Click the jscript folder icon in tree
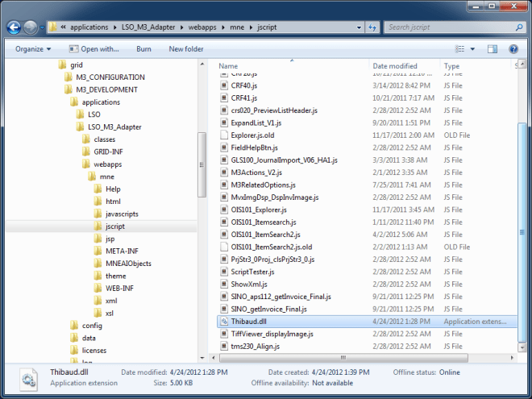The height and width of the screenshot is (399, 532). (98, 227)
